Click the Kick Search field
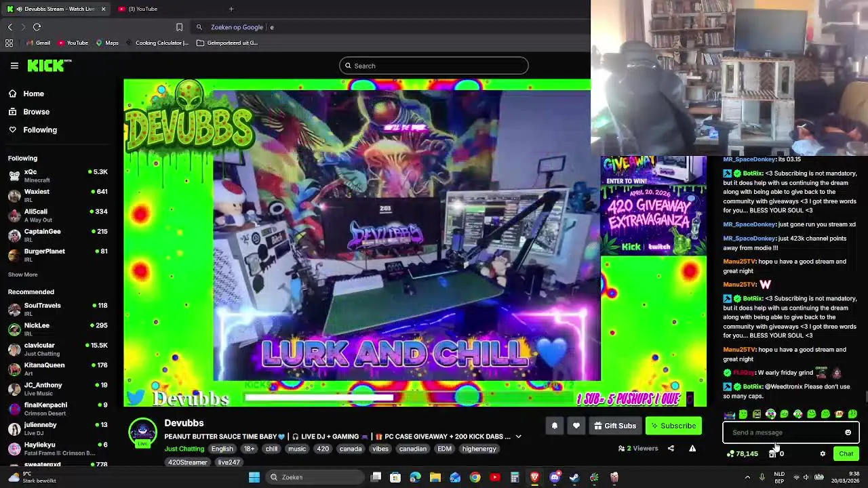Image resolution: width=868 pixels, height=488 pixels. pyautogui.click(x=434, y=66)
